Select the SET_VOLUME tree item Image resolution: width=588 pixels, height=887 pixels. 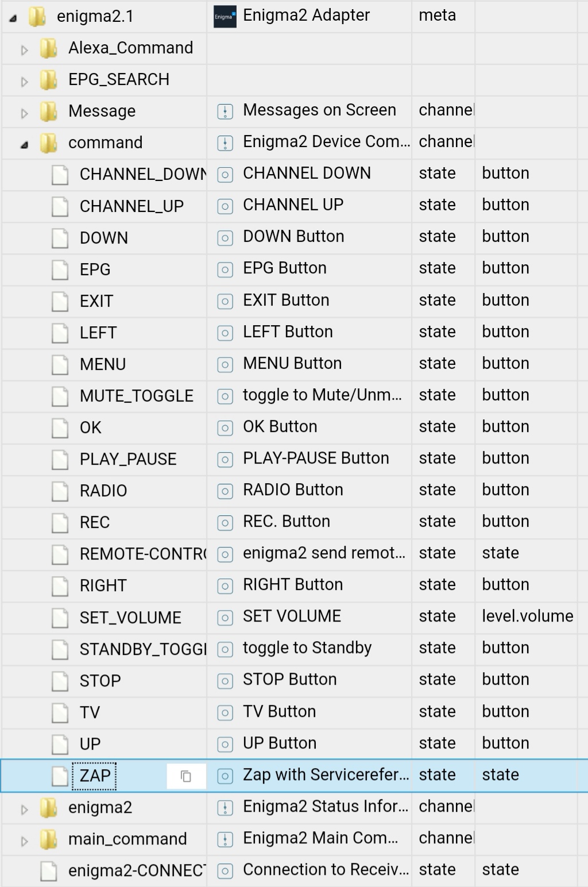[x=130, y=618]
